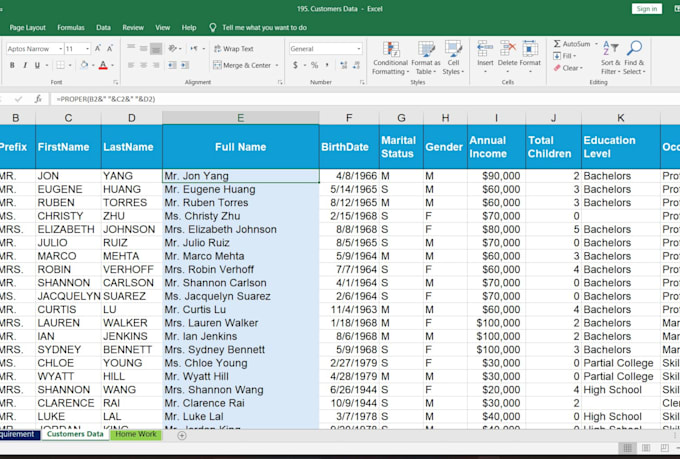
Task: Click Sign in button
Action: tap(647, 9)
